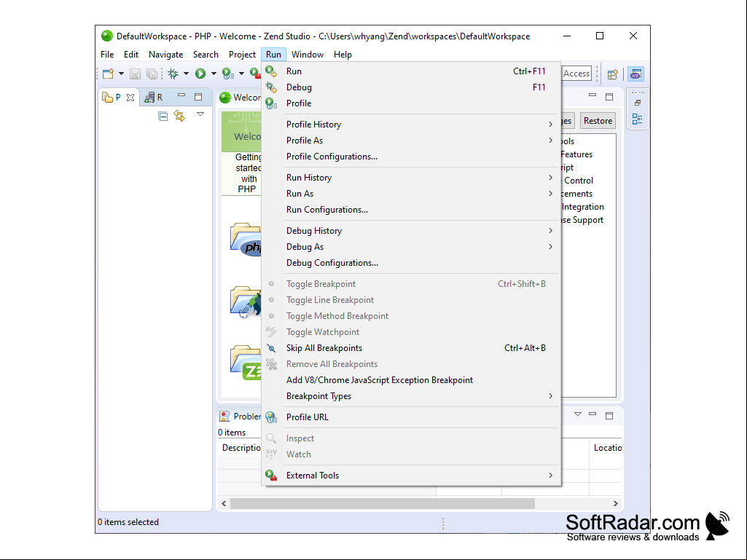The width and height of the screenshot is (747, 560).
Task: Expand the External Tools submenu
Action: (x=410, y=476)
